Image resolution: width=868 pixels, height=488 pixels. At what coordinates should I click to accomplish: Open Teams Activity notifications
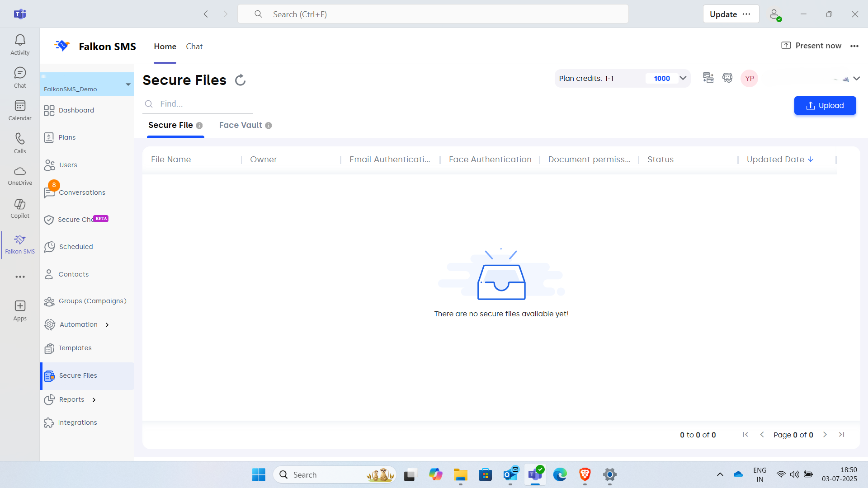pos(20,45)
